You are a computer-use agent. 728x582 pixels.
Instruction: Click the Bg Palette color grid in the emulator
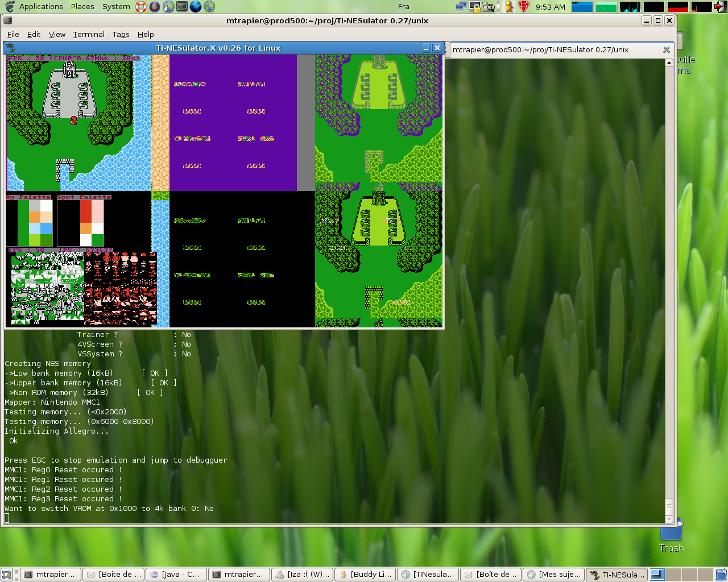point(30,223)
